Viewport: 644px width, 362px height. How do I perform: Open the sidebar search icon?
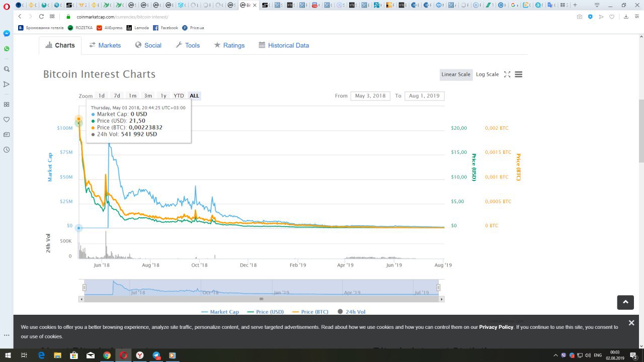click(x=7, y=69)
